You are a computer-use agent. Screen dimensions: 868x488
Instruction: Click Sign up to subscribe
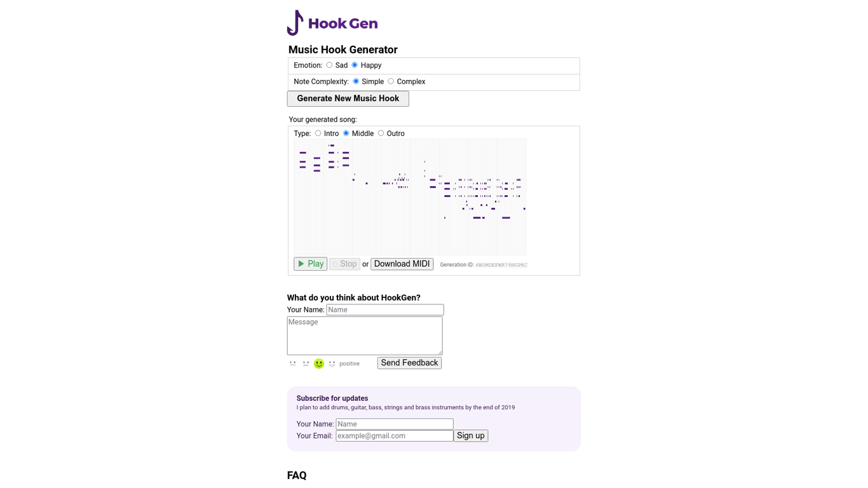click(470, 435)
